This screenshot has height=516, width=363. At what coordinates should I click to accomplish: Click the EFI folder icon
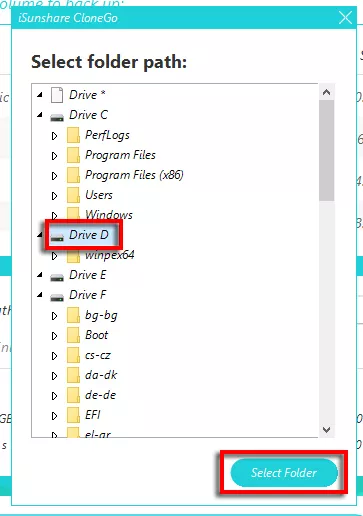click(x=73, y=415)
